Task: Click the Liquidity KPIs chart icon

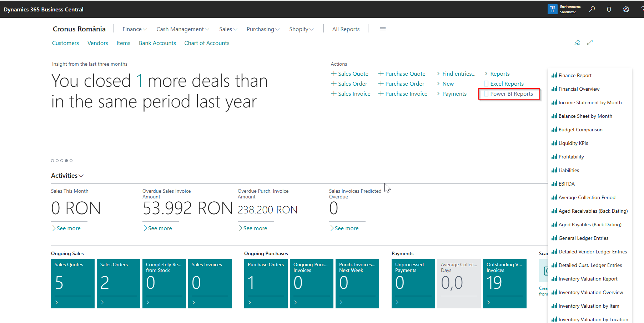Action: [x=554, y=143]
